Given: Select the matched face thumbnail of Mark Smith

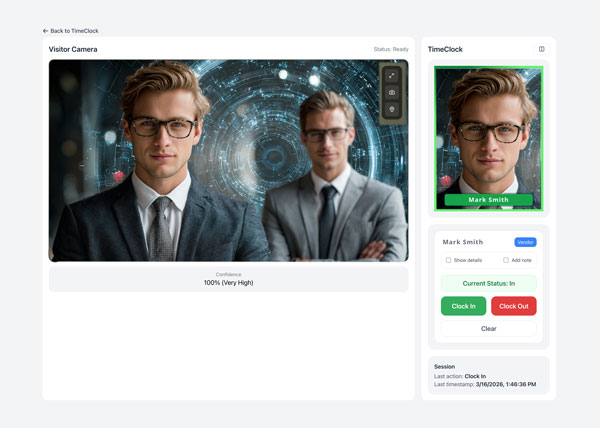Looking at the screenshot, I should [489, 138].
